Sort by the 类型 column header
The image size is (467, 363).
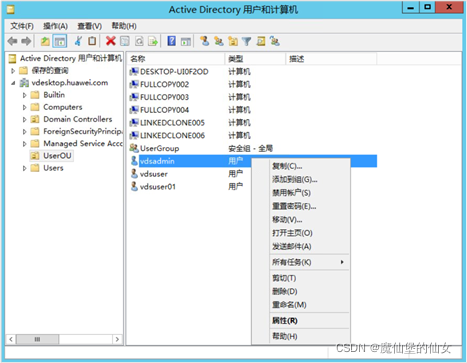click(255, 59)
